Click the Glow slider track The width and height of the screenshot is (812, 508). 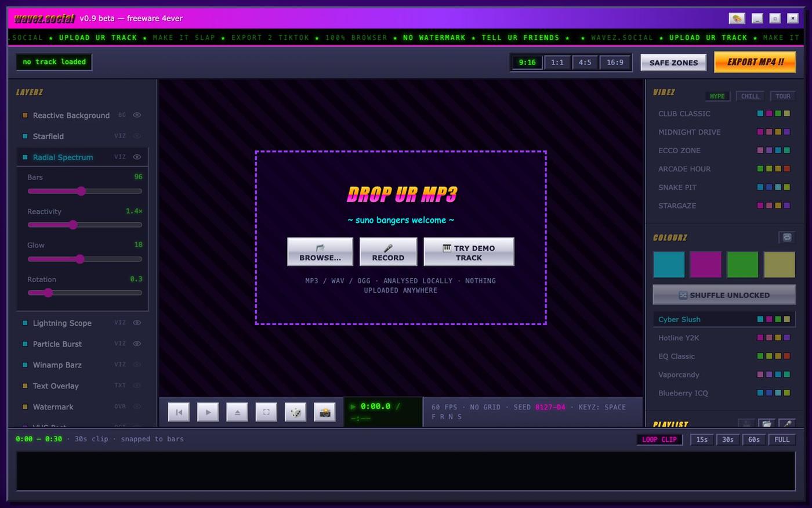click(85, 259)
